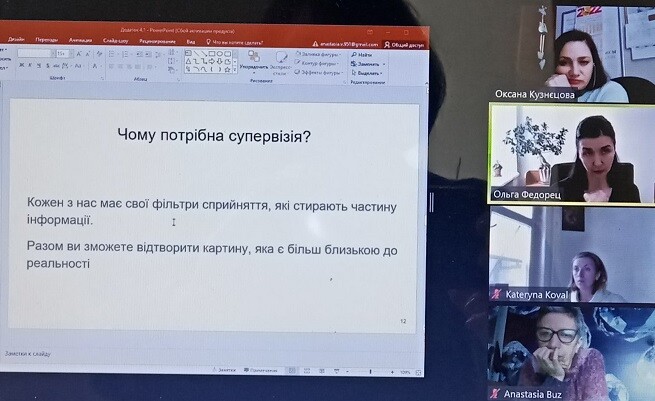Click the convert to SmartArt icon
The width and height of the screenshot is (655, 401).
pos(172,70)
